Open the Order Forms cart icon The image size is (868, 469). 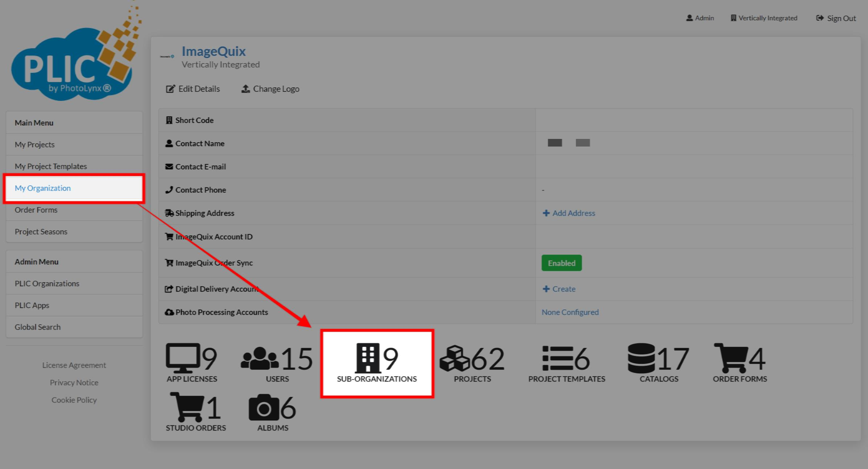click(731, 358)
